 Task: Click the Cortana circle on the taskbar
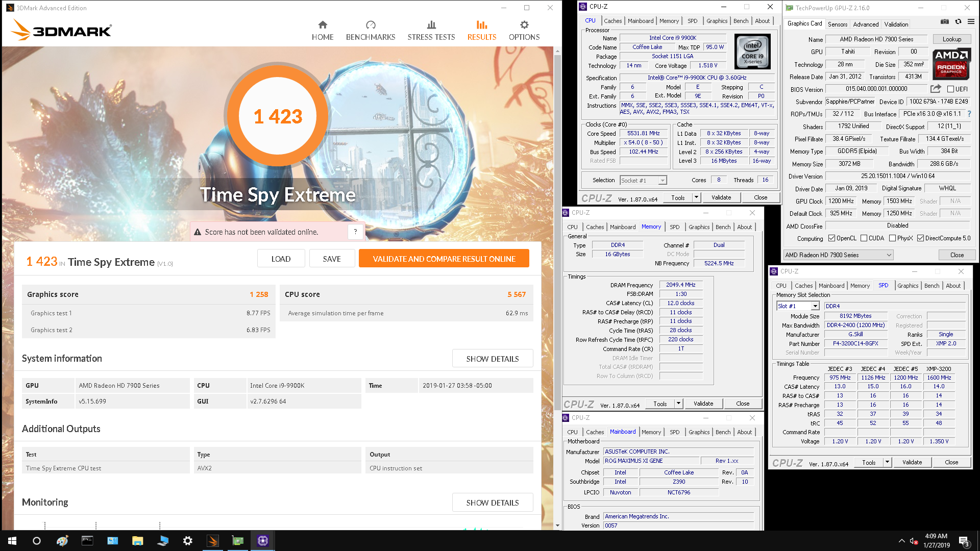[x=37, y=541]
